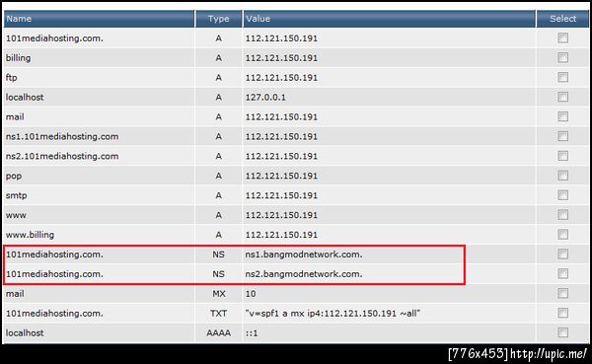Click the value ns1.bangmodnetwork.com.
This screenshot has width=592, height=364.
pos(304,255)
